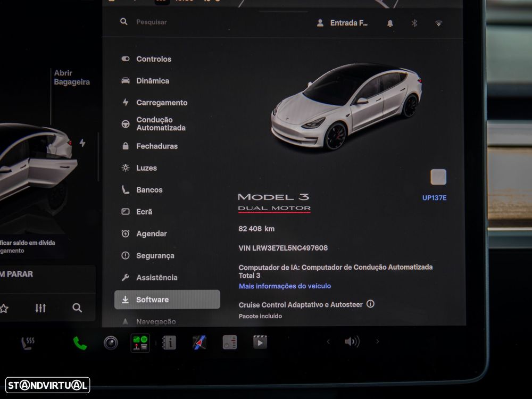Tap the seat heater icon

click(x=28, y=343)
